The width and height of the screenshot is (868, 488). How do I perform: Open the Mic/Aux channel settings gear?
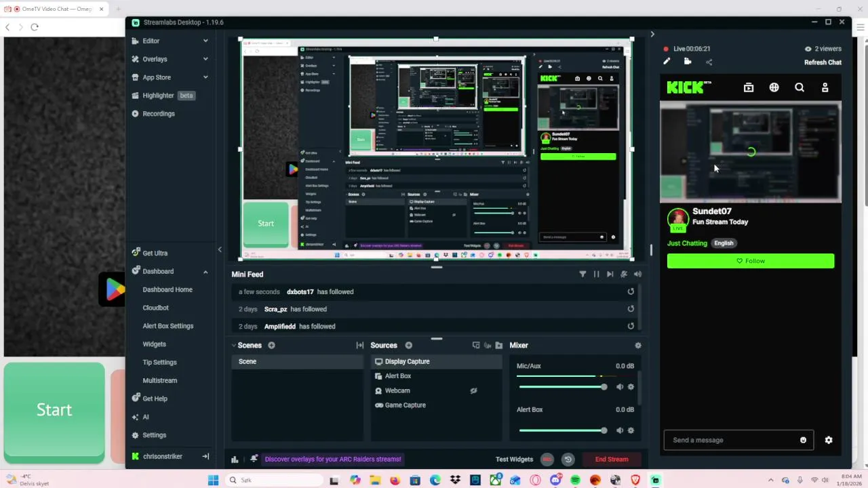pyautogui.click(x=631, y=386)
